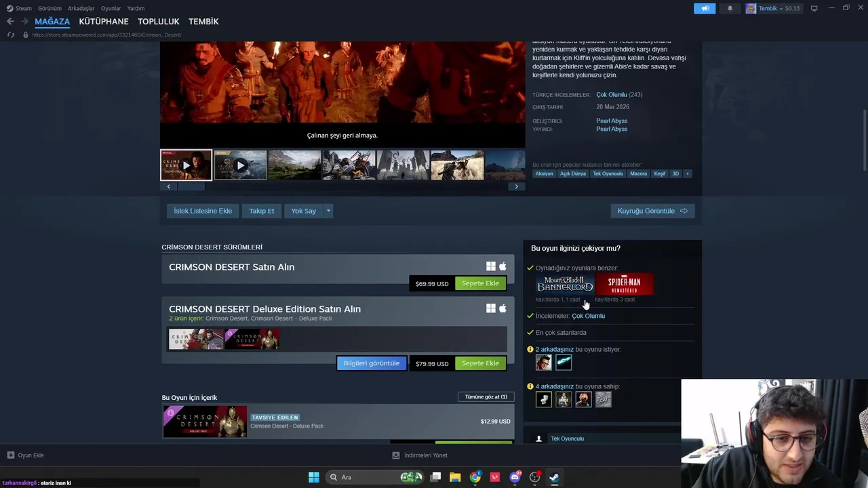This screenshot has height=488, width=868.
Task: Click the taskbar Ara search box
Action: click(375, 477)
